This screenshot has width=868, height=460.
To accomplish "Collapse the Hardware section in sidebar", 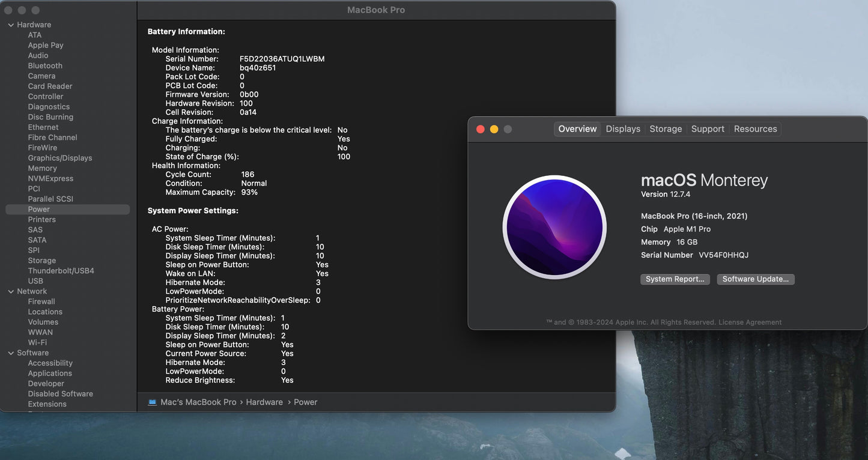I will [x=11, y=25].
